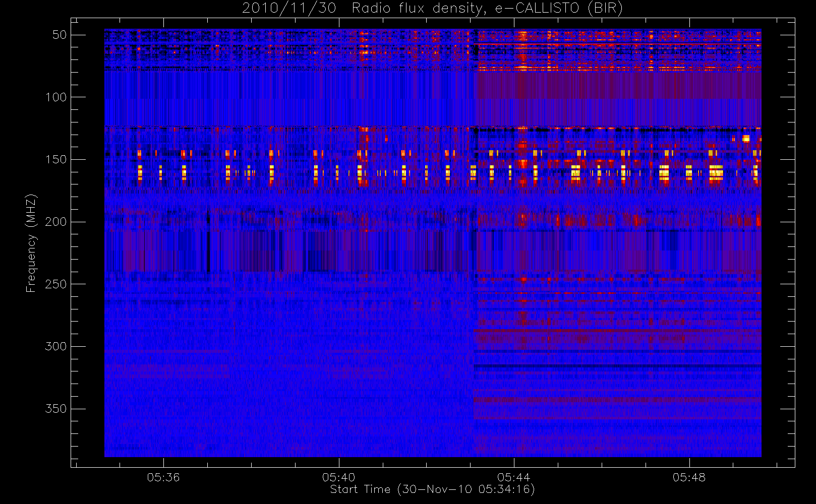Select the 350 frequency tick label
The width and height of the screenshot is (816, 504).
coord(56,409)
